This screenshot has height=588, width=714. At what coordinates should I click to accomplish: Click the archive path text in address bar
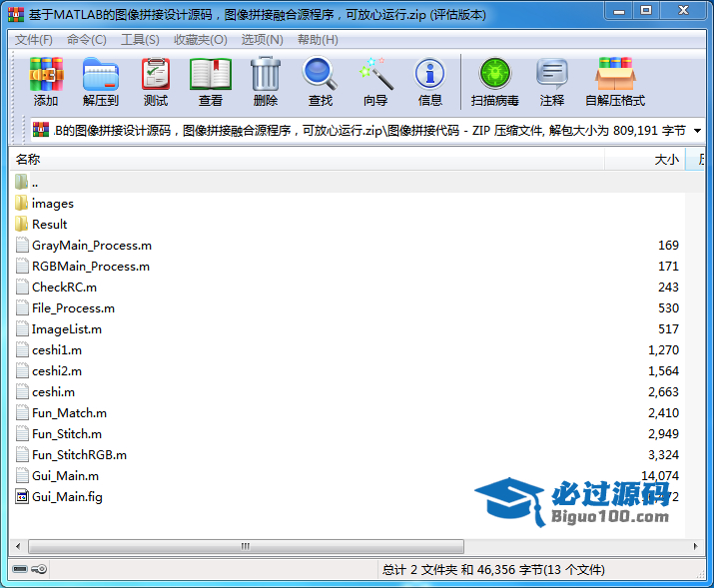369,131
